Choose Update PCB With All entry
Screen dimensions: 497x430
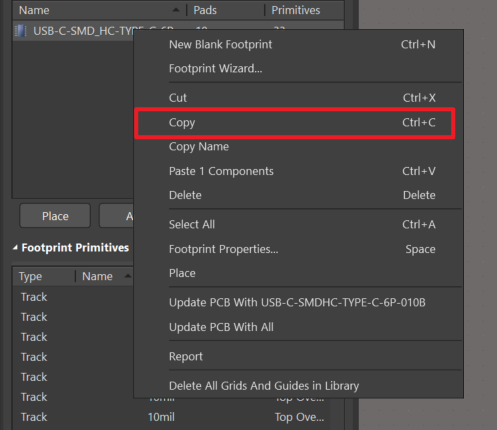[x=298, y=327]
